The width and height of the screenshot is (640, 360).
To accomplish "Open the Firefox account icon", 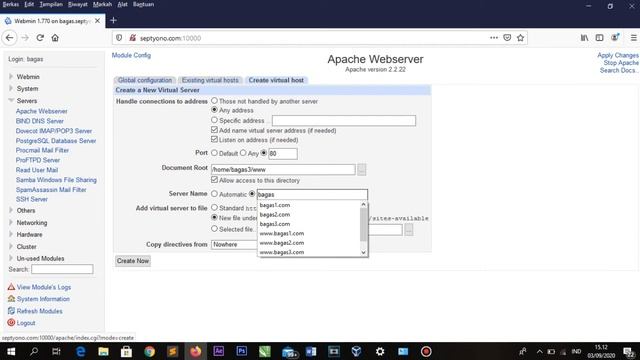I will [615, 38].
